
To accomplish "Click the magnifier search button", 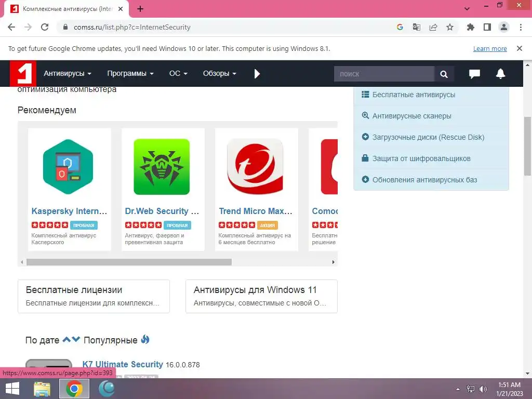I will 444,74.
